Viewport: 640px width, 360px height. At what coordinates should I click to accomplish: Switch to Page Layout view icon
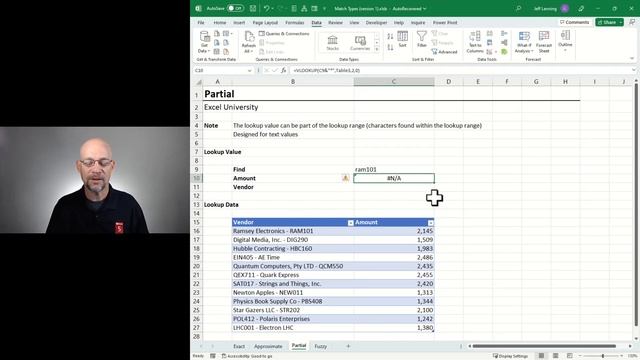click(x=556, y=356)
